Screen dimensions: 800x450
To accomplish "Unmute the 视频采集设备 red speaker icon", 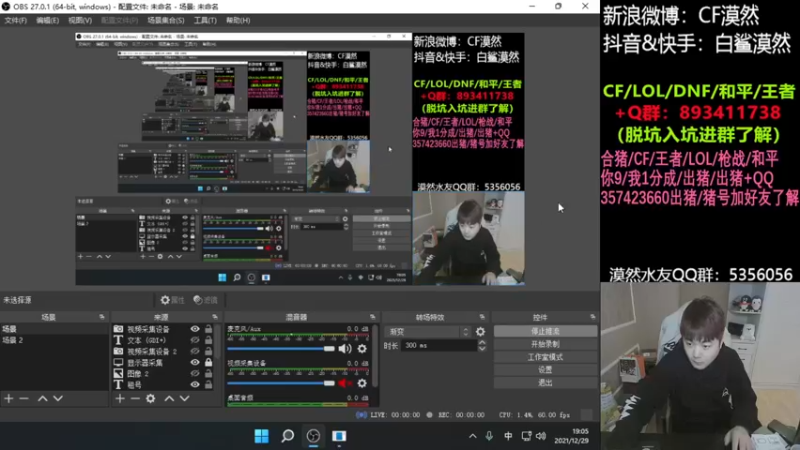I will point(345,383).
